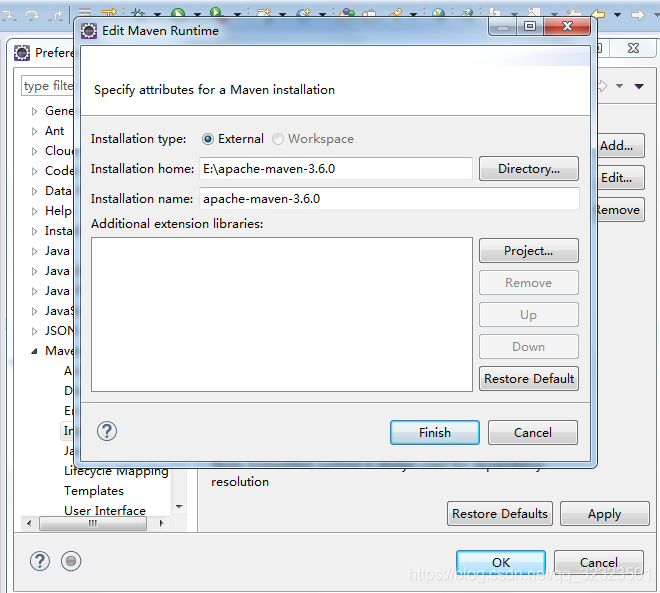Click the Step Return toolbar icon
The height and width of the screenshot is (593, 660).
(55, 16)
